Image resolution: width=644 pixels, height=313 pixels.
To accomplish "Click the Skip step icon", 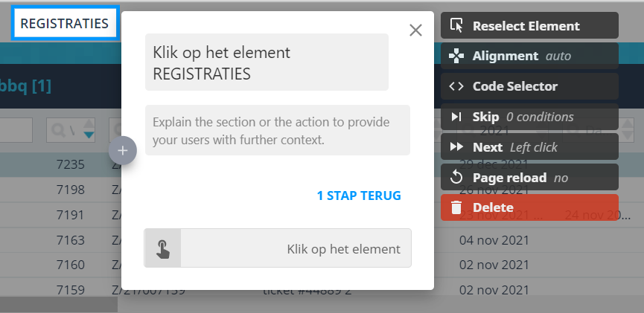I will [x=456, y=117].
